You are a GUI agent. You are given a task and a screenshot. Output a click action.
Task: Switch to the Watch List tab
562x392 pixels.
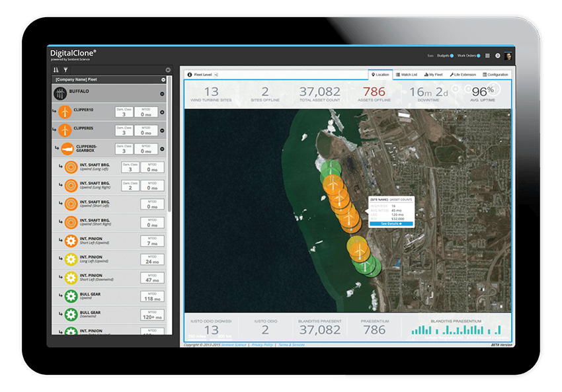click(407, 75)
